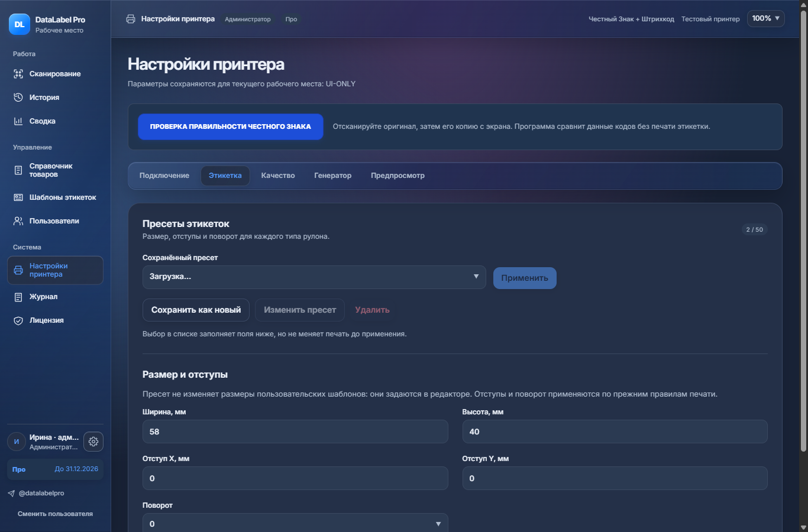This screenshot has height=532, width=808.
Task: Open the 100% zoom dropdown
Action: pos(766,18)
